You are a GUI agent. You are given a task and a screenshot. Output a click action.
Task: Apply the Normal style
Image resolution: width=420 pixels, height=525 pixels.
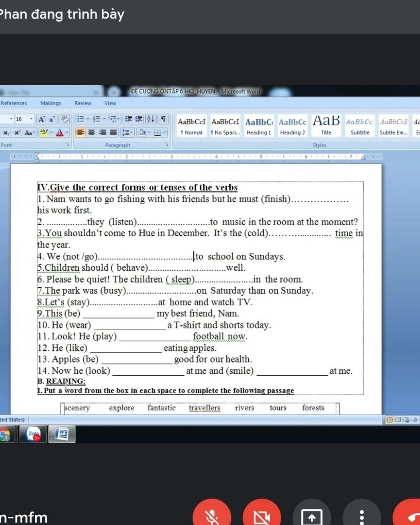click(x=192, y=126)
